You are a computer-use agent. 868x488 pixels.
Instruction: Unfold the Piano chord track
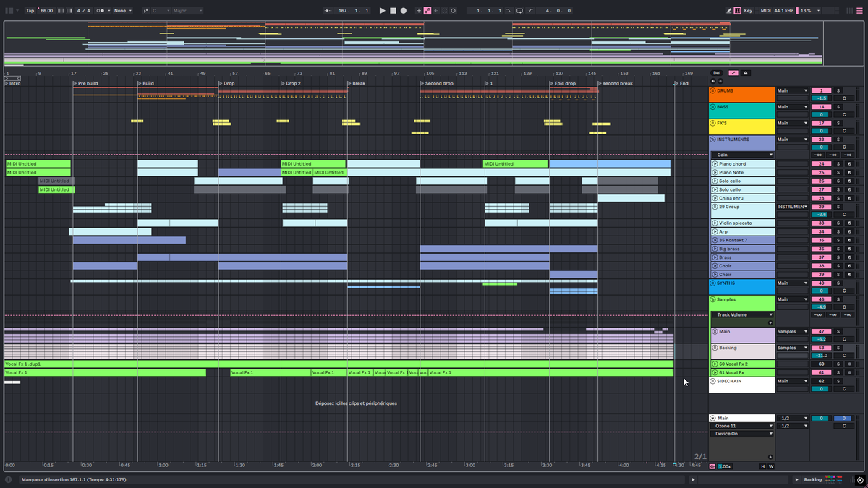coord(715,164)
